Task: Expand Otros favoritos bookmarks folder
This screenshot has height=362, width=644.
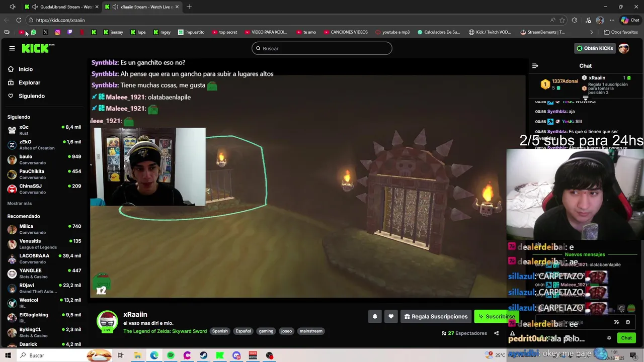Action: (x=621, y=32)
